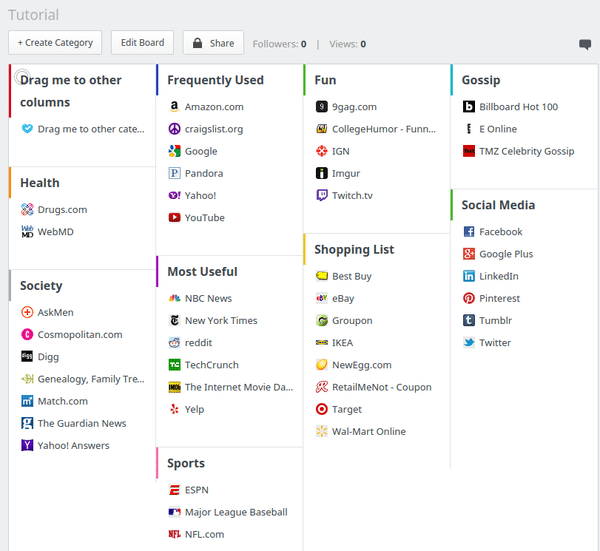The height and width of the screenshot is (551, 600).
Task: Click the Pandora P icon
Action: tap(174, 173)
